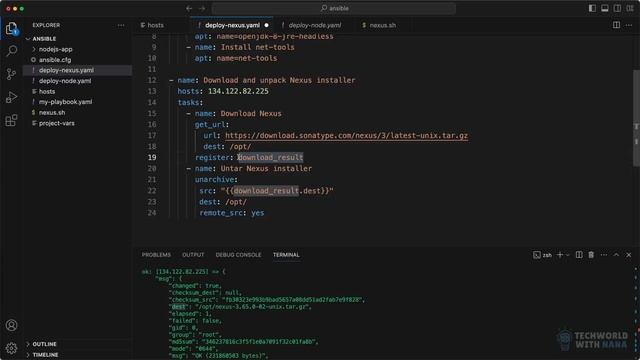640x360 pixels.
Task: Expand the nodejs-app folder
Action: tap(56, 49)
